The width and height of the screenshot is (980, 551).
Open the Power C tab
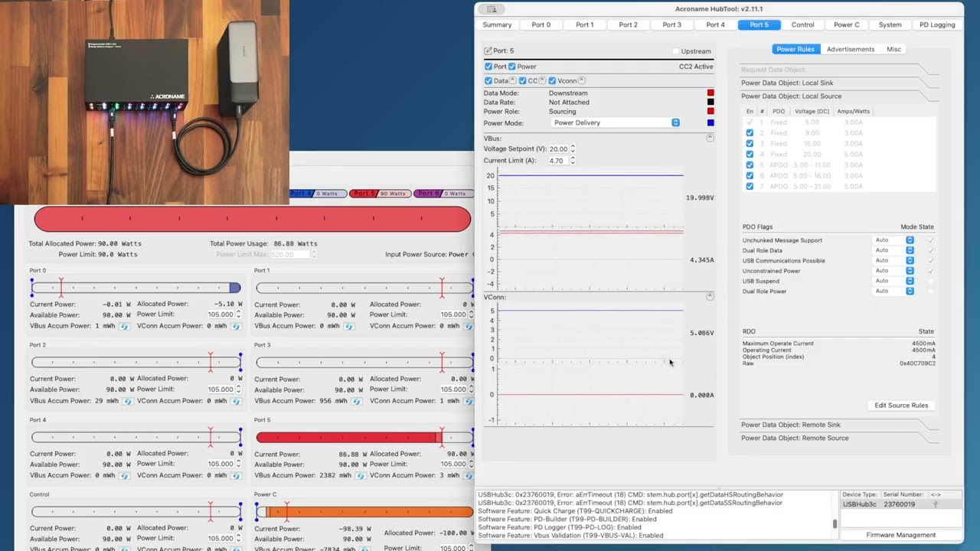(x=846, y=24)
